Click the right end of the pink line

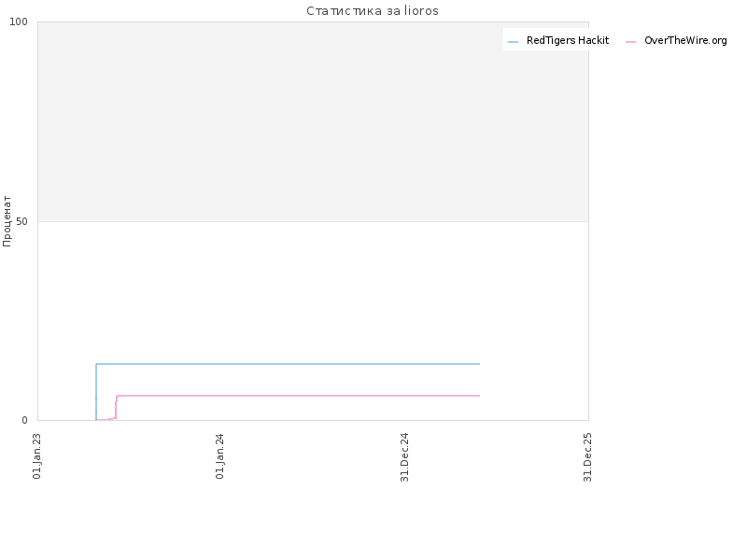coord(479,396)
